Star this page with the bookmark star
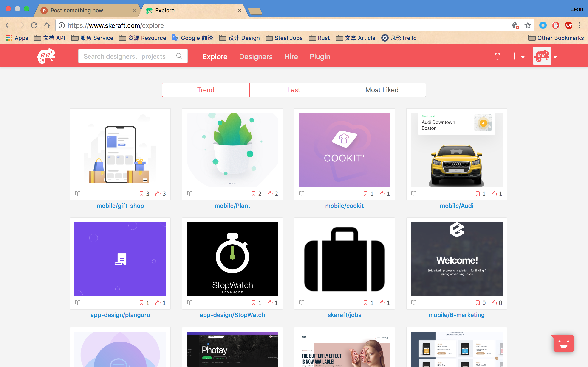This screenshot has width=588, height=367. [528, 25]
